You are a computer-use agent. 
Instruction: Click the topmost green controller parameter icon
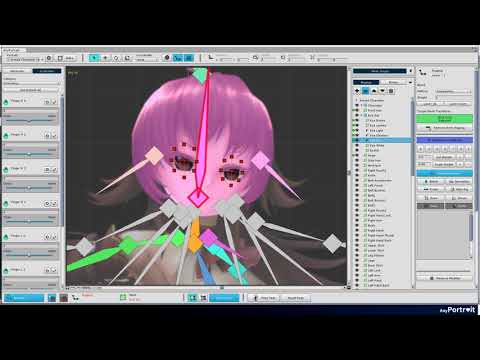click(x=6, y=101)
